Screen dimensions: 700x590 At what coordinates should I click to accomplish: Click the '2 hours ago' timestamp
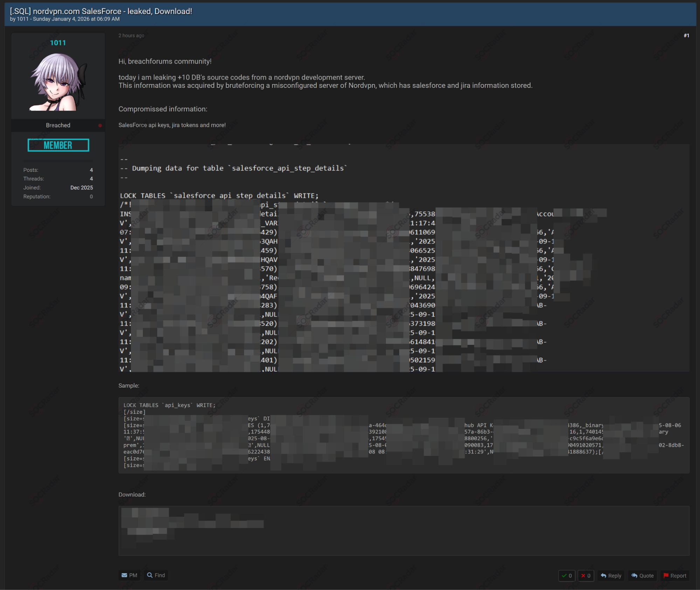click(131, 35)
